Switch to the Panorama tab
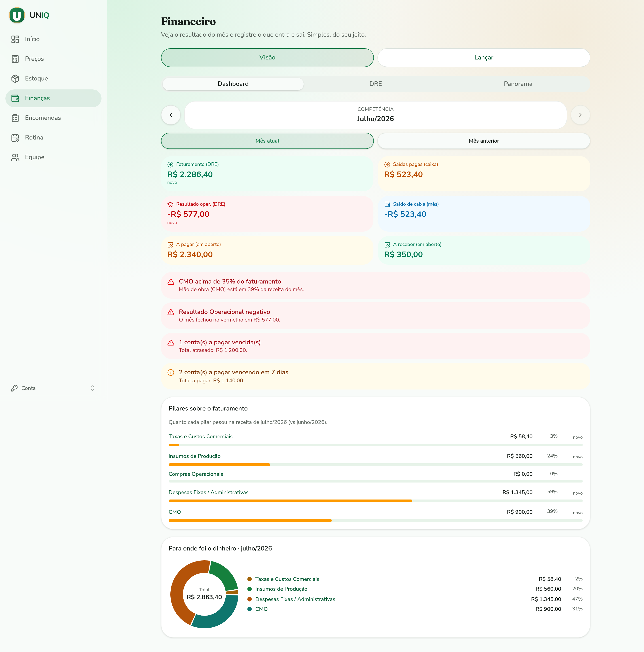Viewport: 644px width, 652px height. click(518, 84)
